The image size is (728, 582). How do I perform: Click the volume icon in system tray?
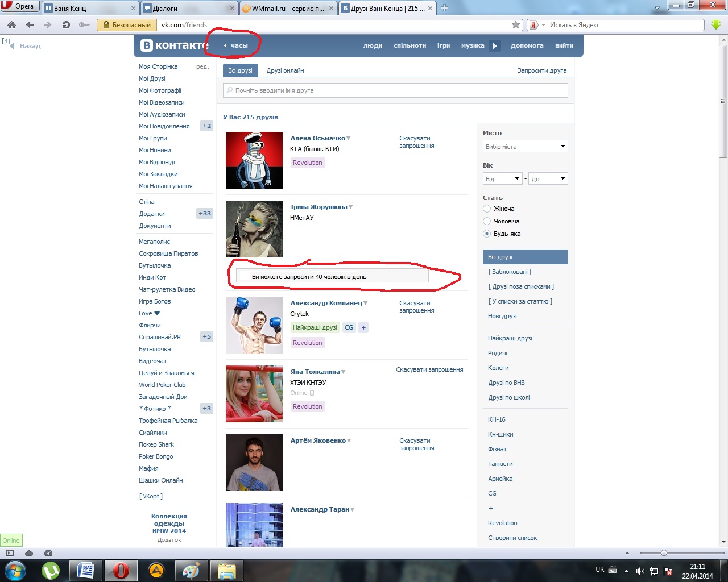tap(640, 571)
